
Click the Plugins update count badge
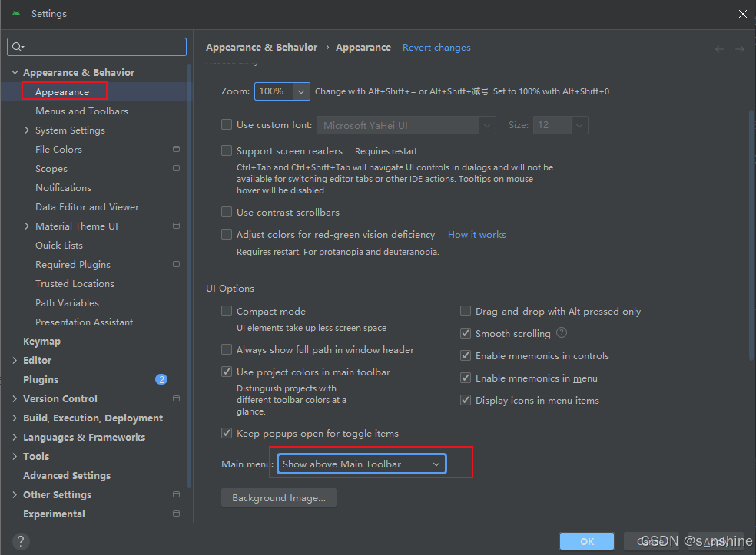click(161, 380)
